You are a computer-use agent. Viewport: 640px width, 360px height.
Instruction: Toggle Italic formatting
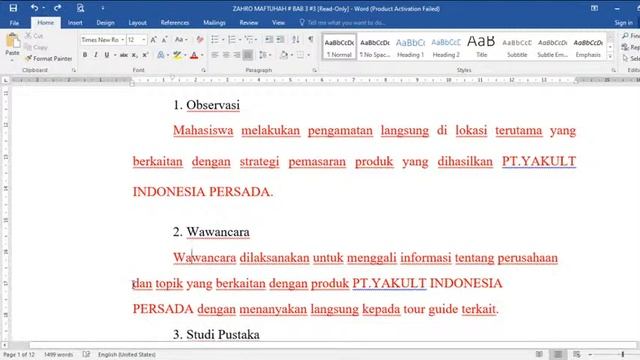[x=96, y=55]
